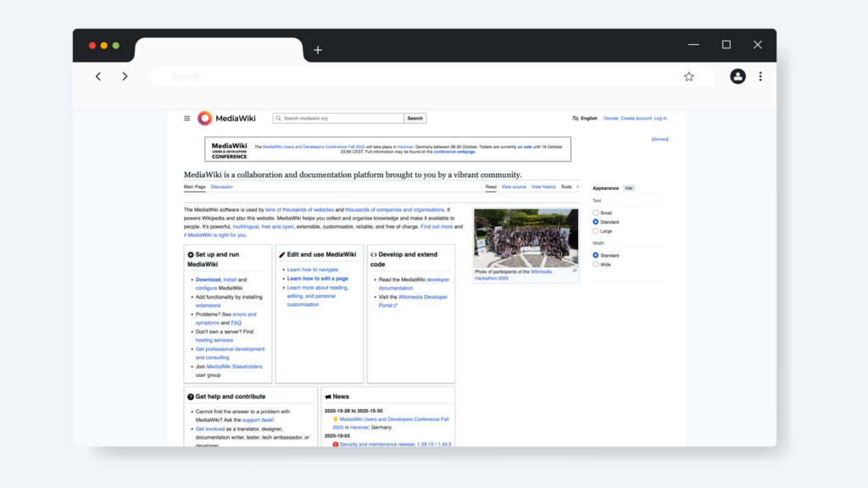Open the View history tab
Image resolution: width=868 pixels, height=488 pixels.
pos(543,186)
